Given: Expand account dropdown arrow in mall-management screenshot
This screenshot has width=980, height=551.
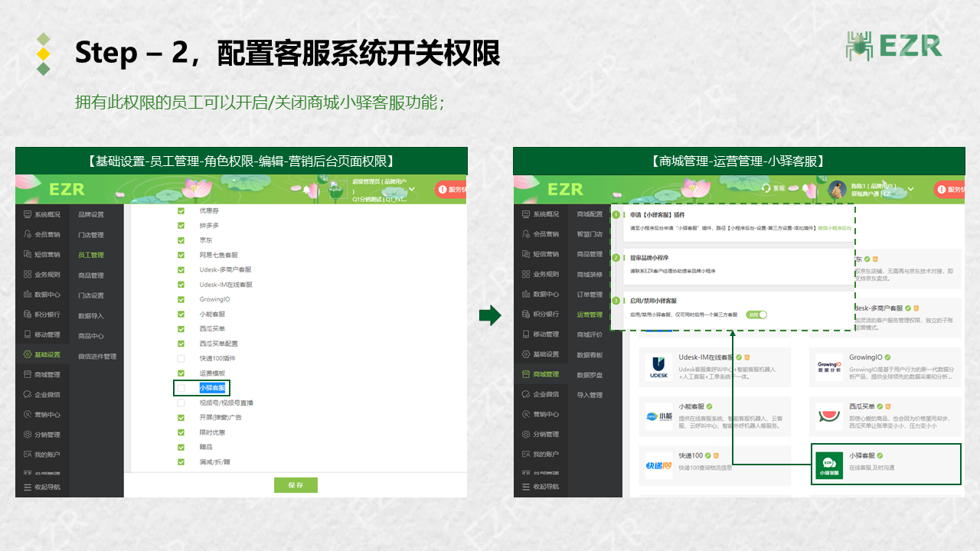Looking at the screenshot, I should pyautogui.click(x=910, y=189).
